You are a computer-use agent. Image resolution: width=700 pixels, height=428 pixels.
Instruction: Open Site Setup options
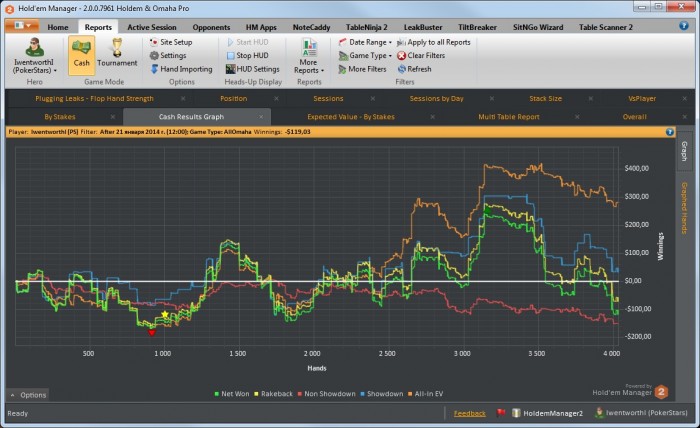pos(171,43)
